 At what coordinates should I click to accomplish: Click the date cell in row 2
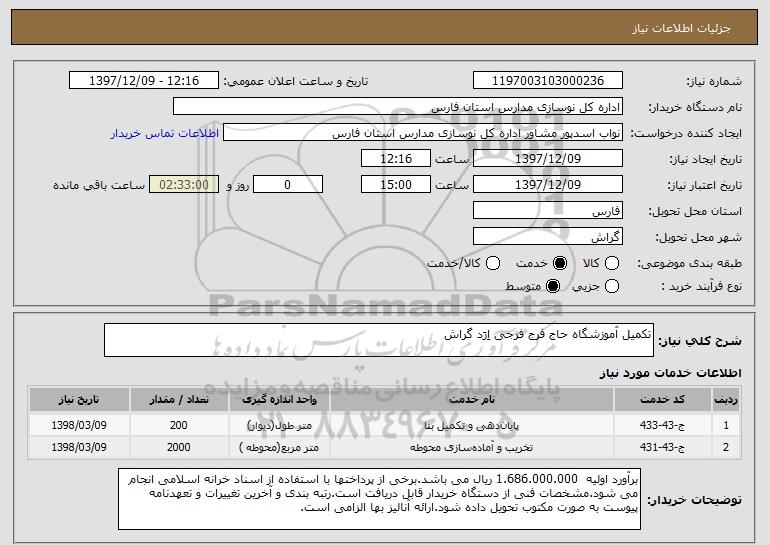79,447
